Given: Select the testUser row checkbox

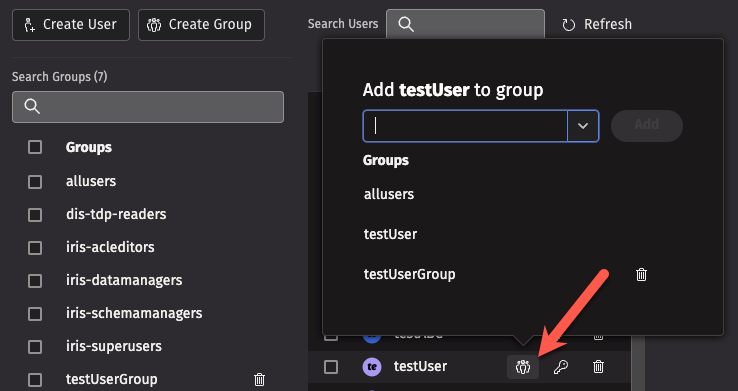Looking at the screenshot, I should (x=331, y=367).
